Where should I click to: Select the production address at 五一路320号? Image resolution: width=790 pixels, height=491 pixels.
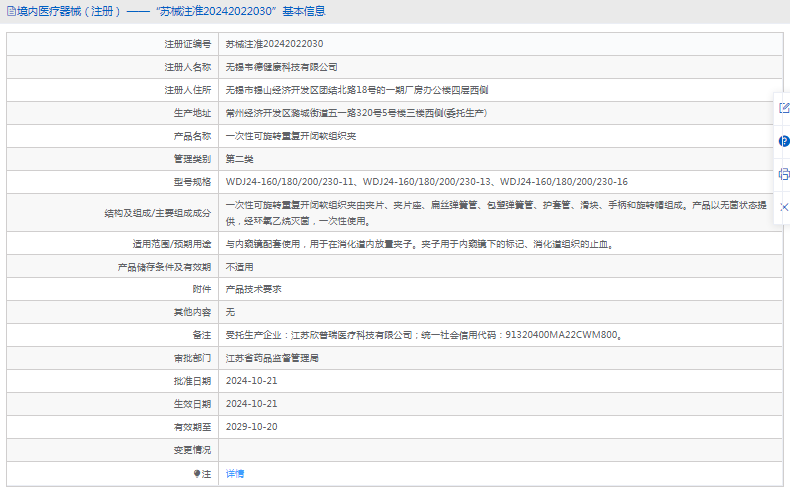356,113
